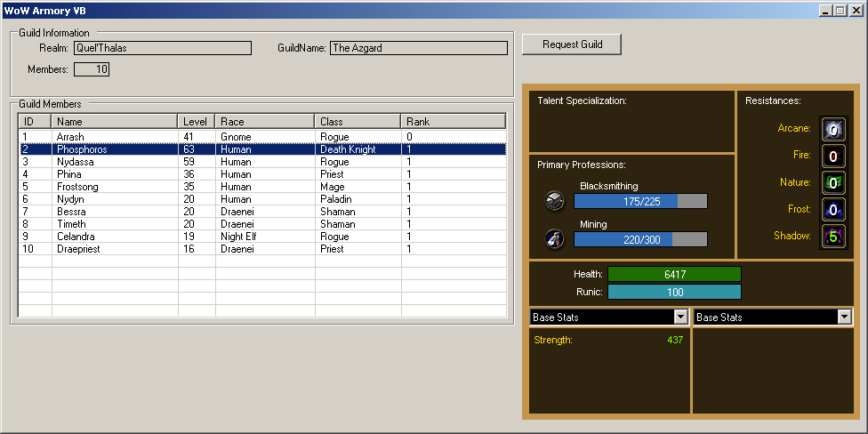This screenshot has height=434, width=868.
Task: Select guild member Draepriest
Action: click(x=263, y=249)
